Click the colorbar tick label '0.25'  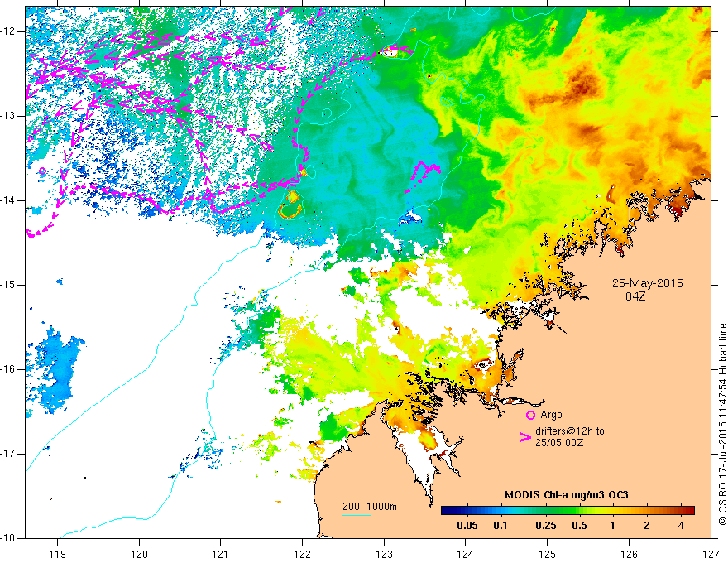pyautogui.click(x=545, y=526)
